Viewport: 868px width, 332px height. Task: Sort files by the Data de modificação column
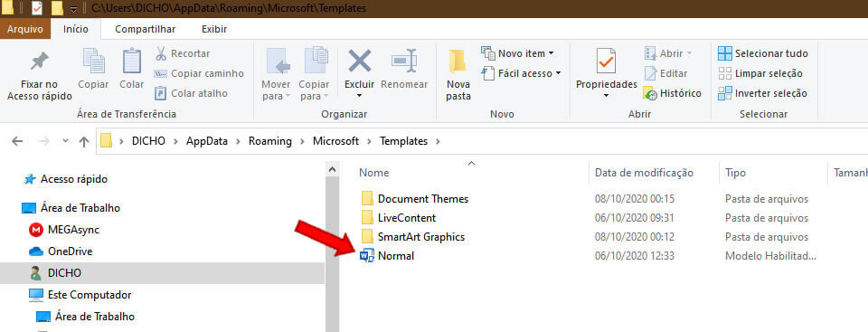[644, 173]
